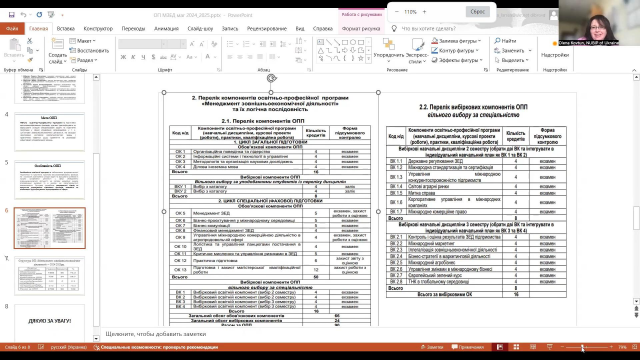Toggle Underline formatting button
Viewport: 640px width, 360px height.
(x=143, y=57)
